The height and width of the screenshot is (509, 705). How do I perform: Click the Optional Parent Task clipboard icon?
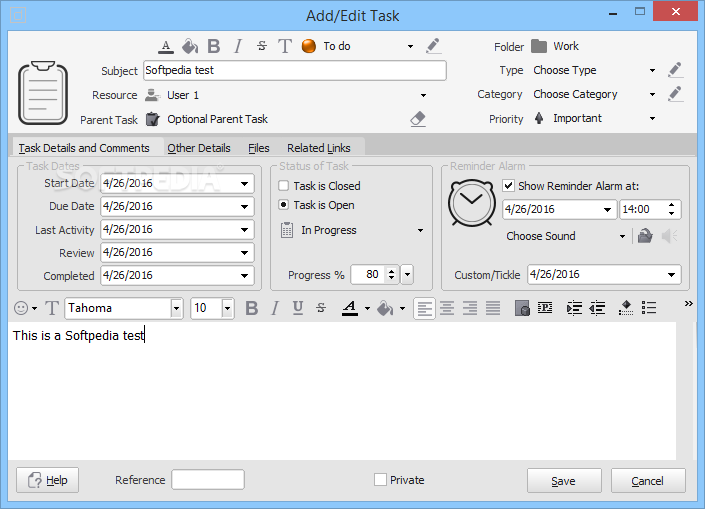(x=153, y=119)
